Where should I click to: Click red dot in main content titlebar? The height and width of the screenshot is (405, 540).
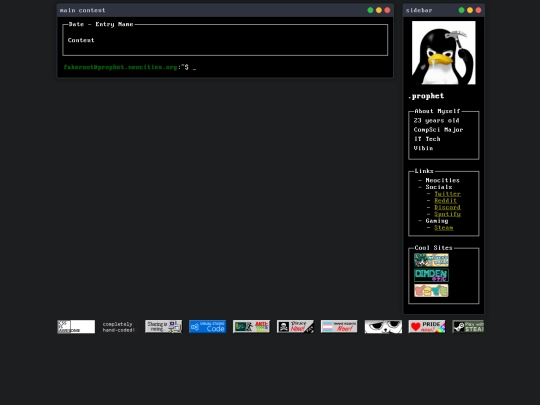[387, 10]
